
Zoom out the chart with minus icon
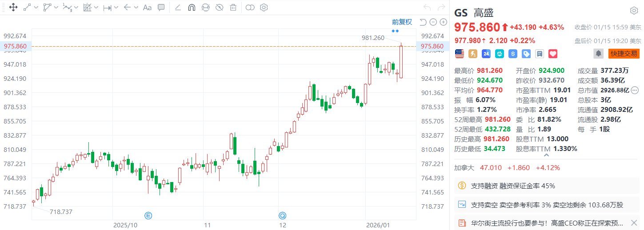(433, 22)
